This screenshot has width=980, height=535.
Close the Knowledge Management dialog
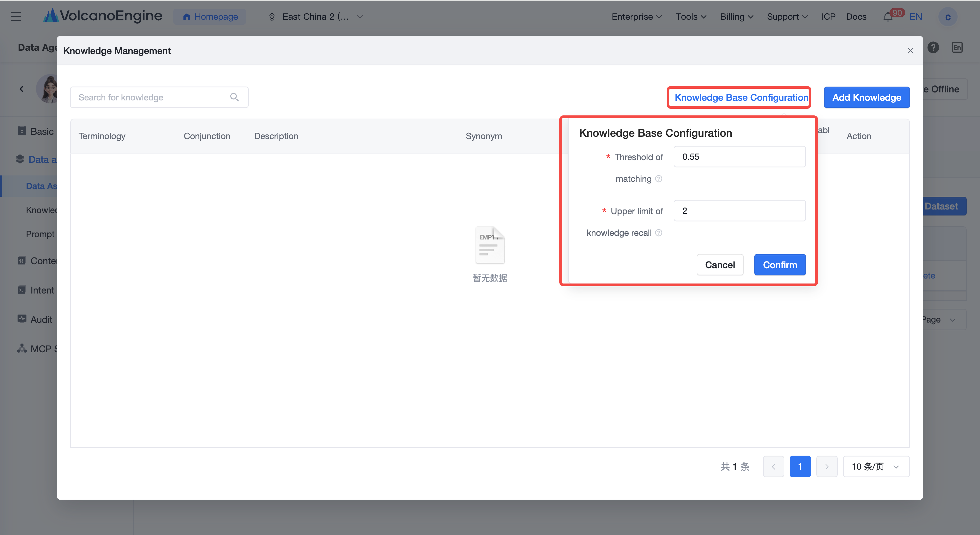910,51
